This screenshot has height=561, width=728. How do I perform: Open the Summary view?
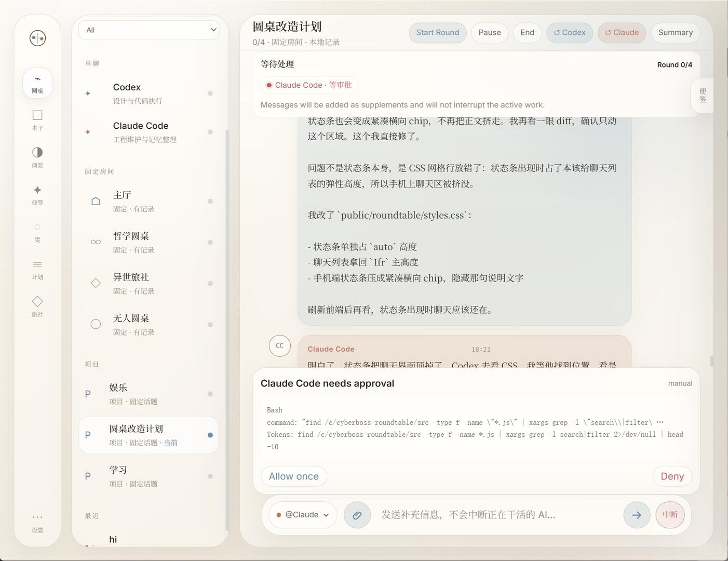tap(676, 32)
